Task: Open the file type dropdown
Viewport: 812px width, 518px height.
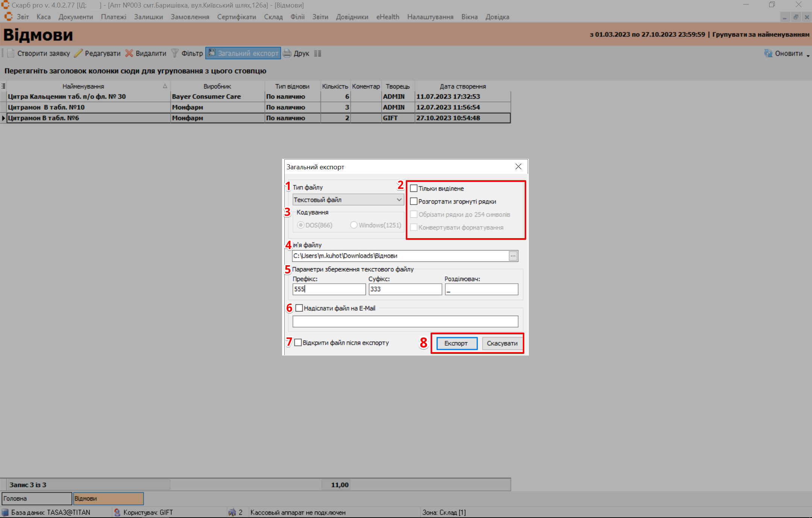Action: [399, 200]
